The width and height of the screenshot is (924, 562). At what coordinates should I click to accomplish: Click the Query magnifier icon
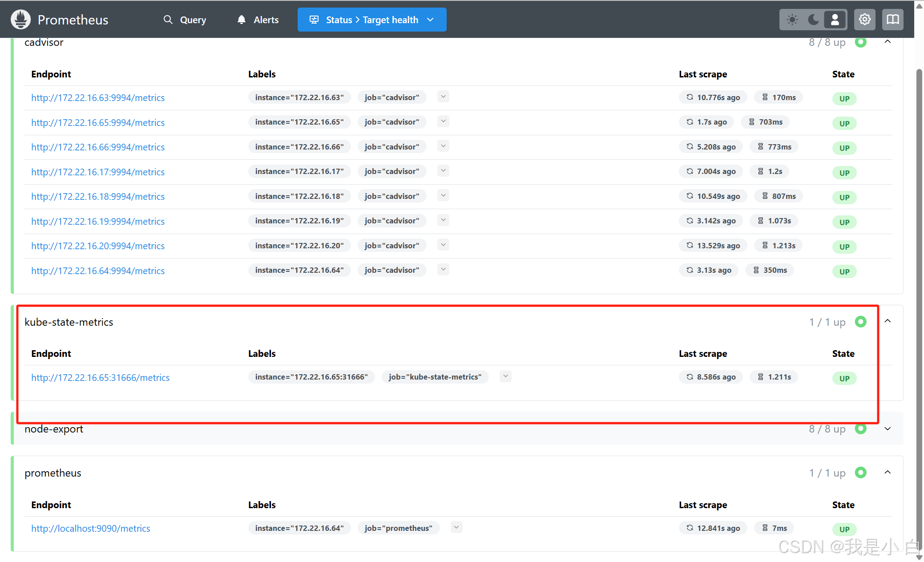click(x=168, y=20)
